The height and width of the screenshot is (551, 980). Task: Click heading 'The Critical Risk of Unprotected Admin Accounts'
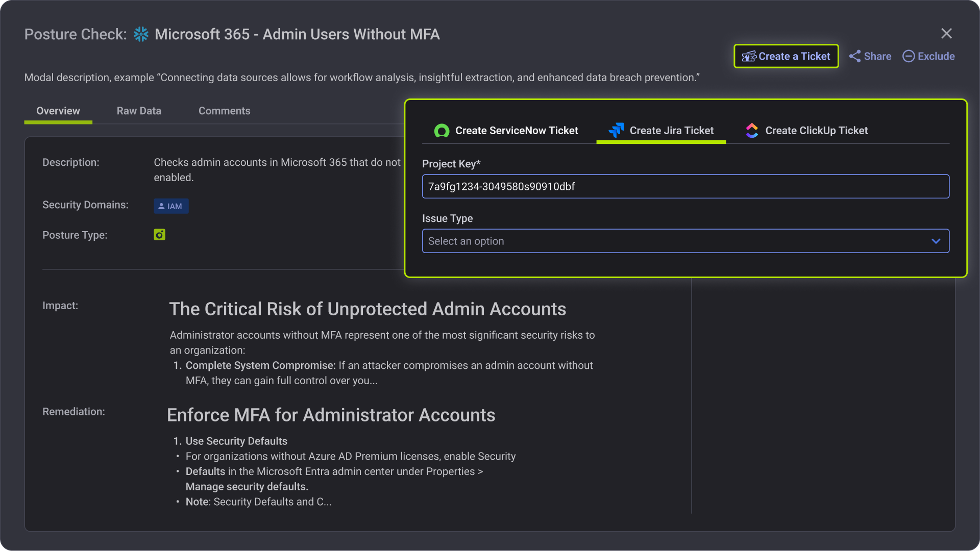point(367,309)
